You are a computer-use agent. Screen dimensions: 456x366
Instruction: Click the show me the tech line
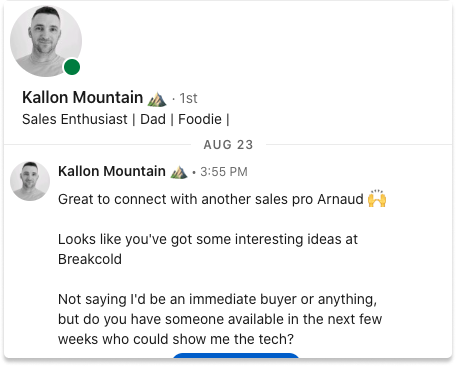(176, 339)
